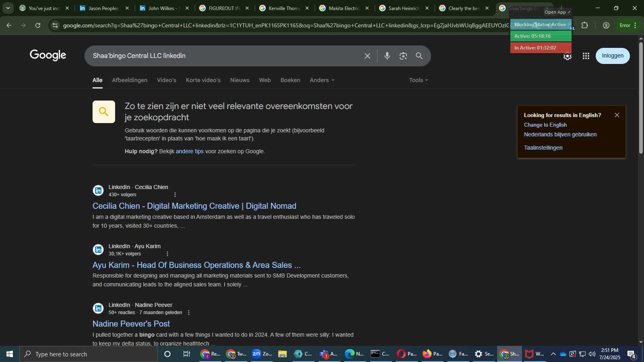Click the Windows taskbar search box
This screenshot has width=644, height=362.
pos(89,354)
